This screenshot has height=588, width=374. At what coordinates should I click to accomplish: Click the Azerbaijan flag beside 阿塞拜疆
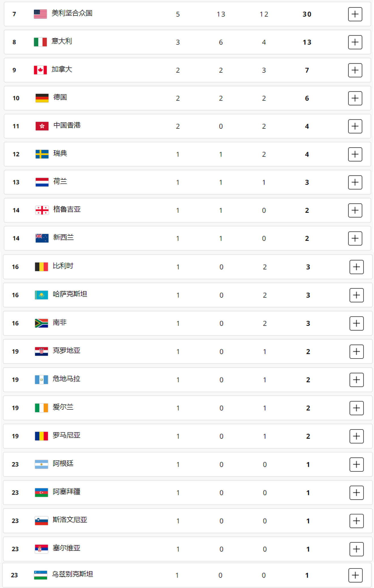(41, 493)
